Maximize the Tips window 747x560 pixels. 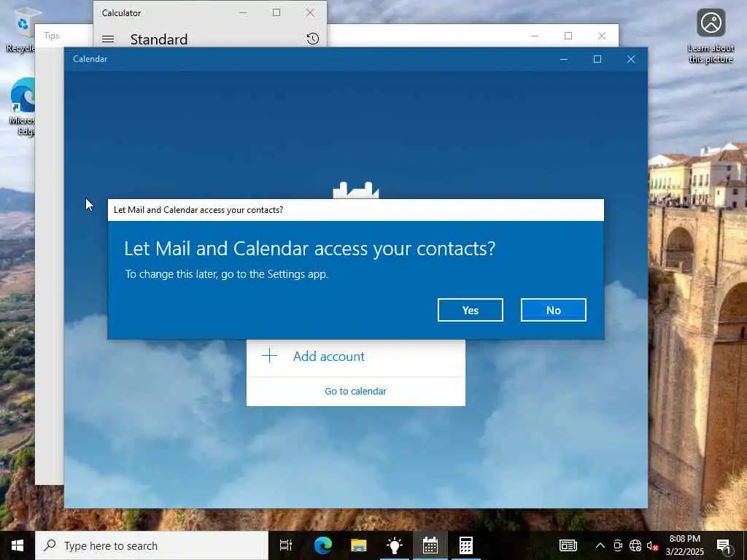(568, 36)
